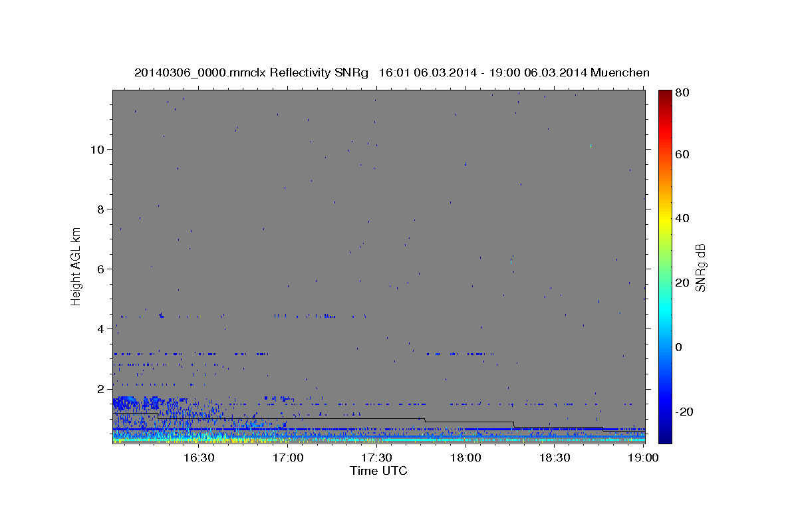Click the 16:30 time tick label
The height and width of the screenshot is (532, 798).
(x=198, y=458)
